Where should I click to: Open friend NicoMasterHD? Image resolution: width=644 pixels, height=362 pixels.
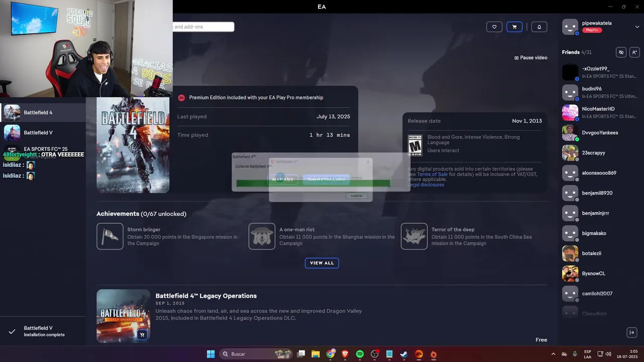[x=601, y=113]
